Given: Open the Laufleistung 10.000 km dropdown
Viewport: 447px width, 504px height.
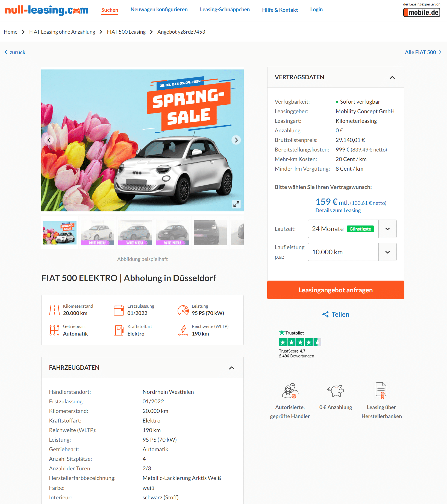Looking at the screenshot, I should [352, 252].
